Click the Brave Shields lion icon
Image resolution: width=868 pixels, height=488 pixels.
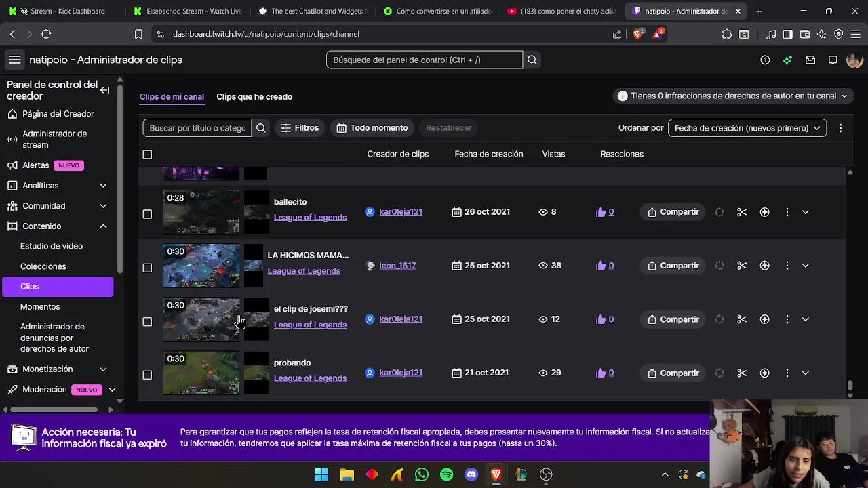[x=638, y=34]
